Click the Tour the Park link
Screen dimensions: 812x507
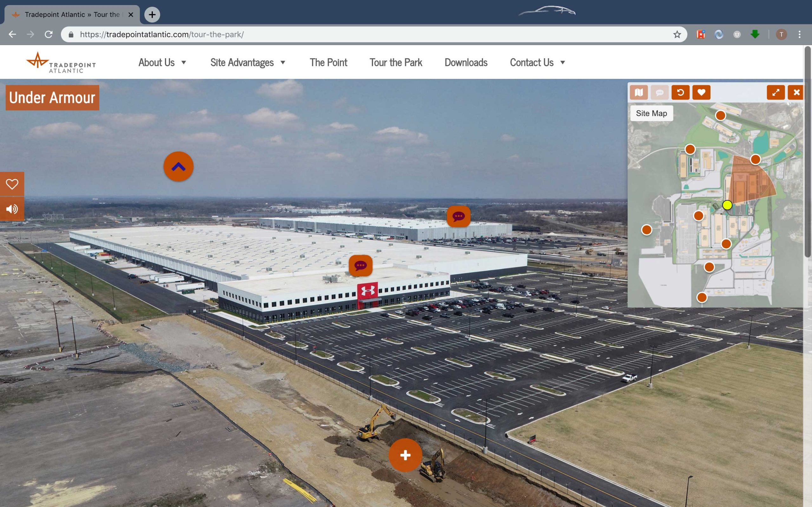tap(396, 63)
